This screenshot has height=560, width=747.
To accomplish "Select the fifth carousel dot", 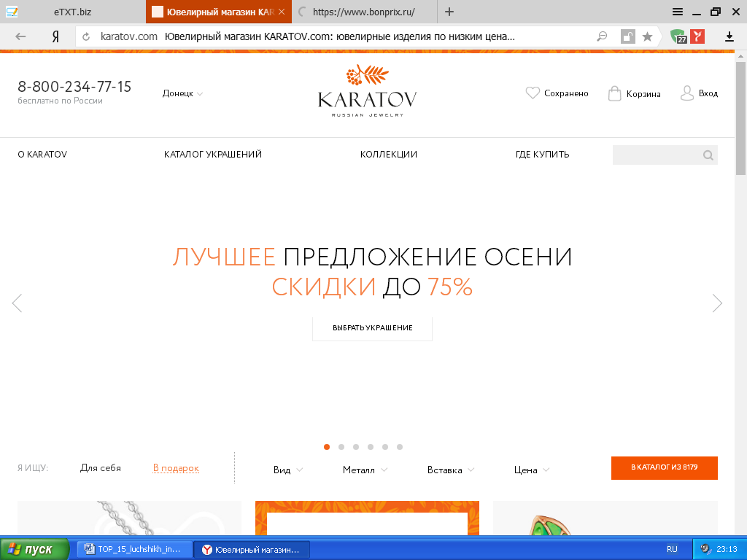I will click(x=385, y=447).
